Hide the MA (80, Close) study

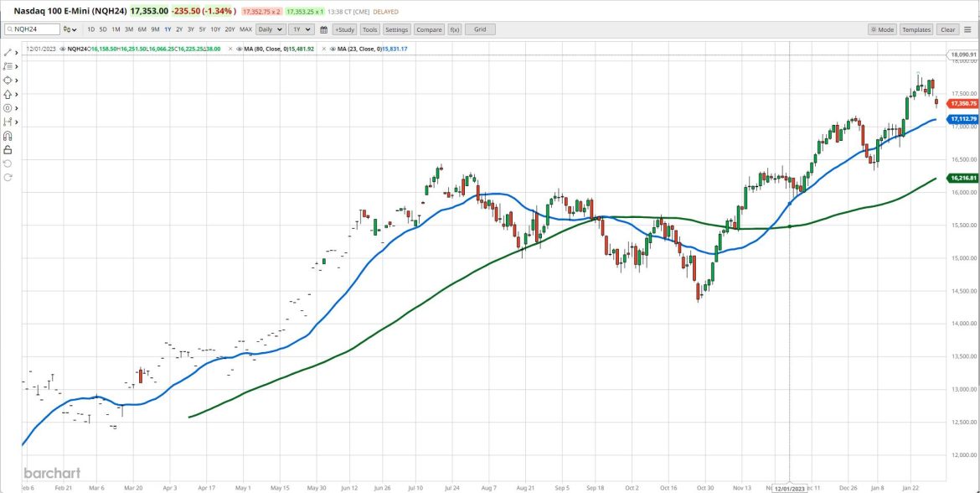click(240, 49)
